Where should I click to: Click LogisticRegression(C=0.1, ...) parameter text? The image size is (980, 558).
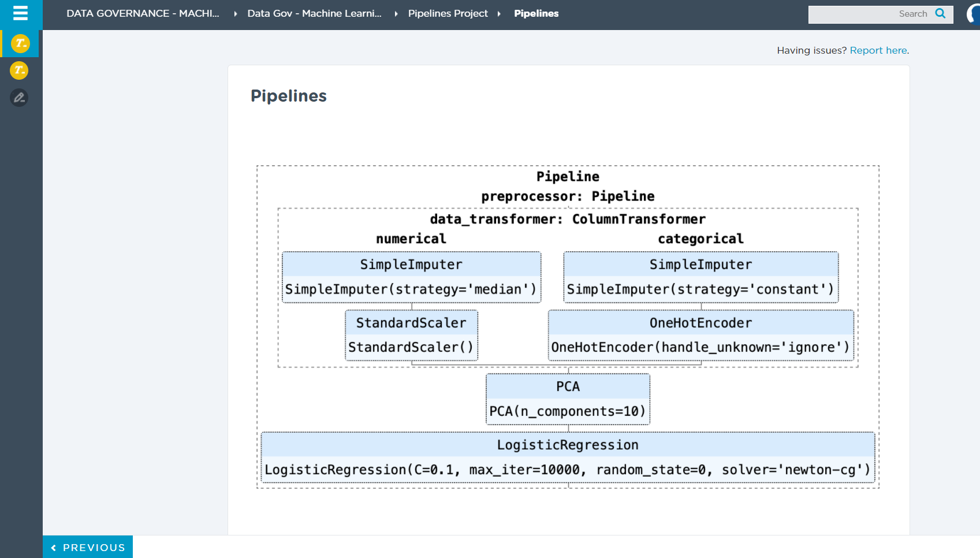[x=568, y=470]
